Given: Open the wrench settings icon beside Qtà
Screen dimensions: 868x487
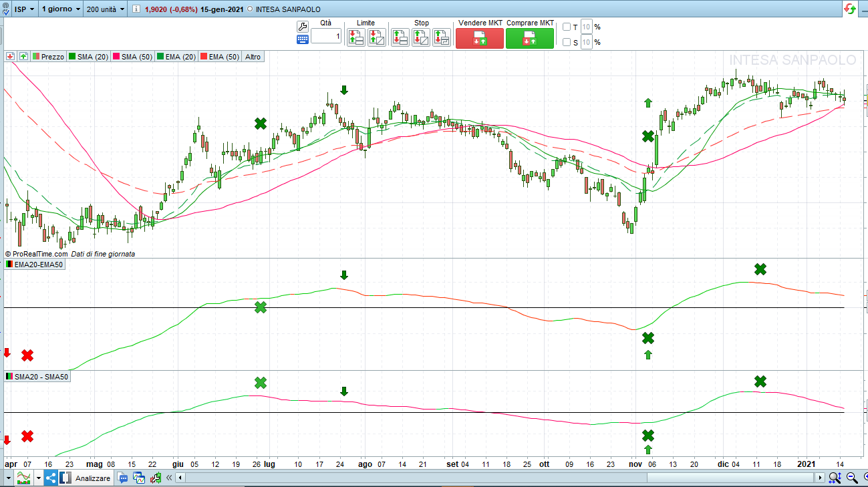Looking at the screenshot, I should tap(302, 27).
